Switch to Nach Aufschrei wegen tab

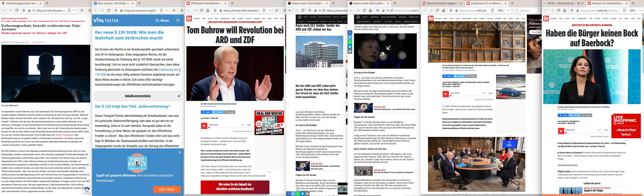click(x=442, y=3)
